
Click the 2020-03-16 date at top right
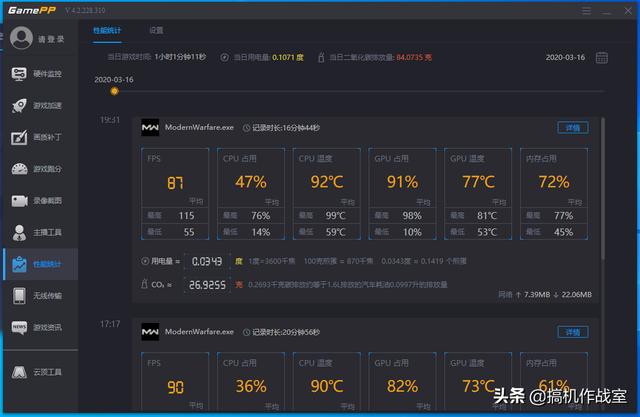565,58
